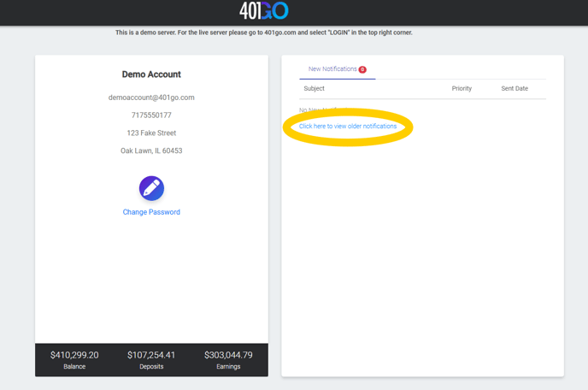Sort by the Sent Date column header

[x=514, y=89]
